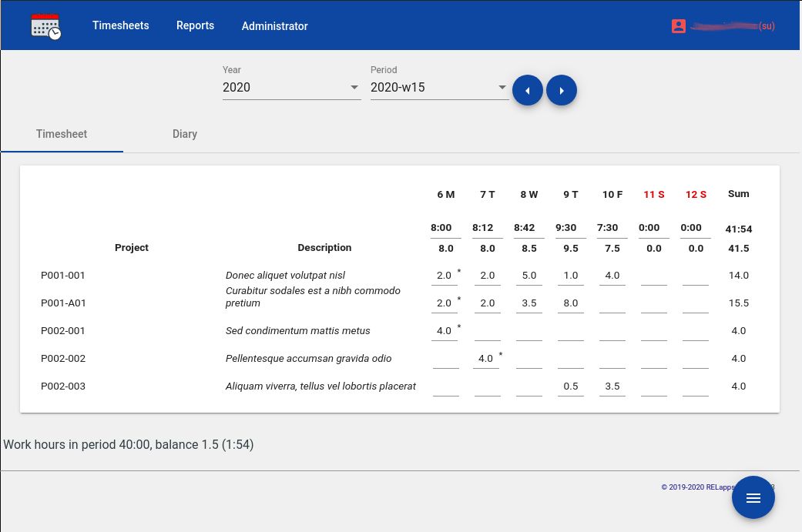Open the user account icon
802x532 pixels.
pos(679,25)
